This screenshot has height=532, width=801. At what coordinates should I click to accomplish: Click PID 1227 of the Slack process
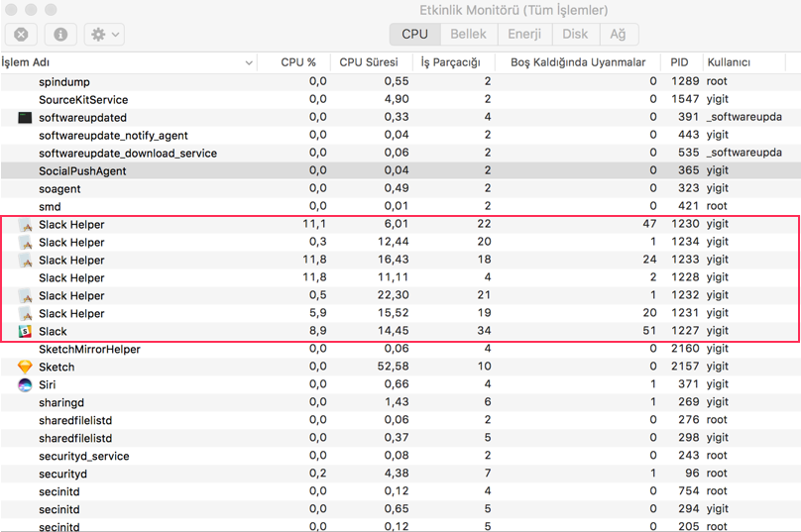(685, 331)
